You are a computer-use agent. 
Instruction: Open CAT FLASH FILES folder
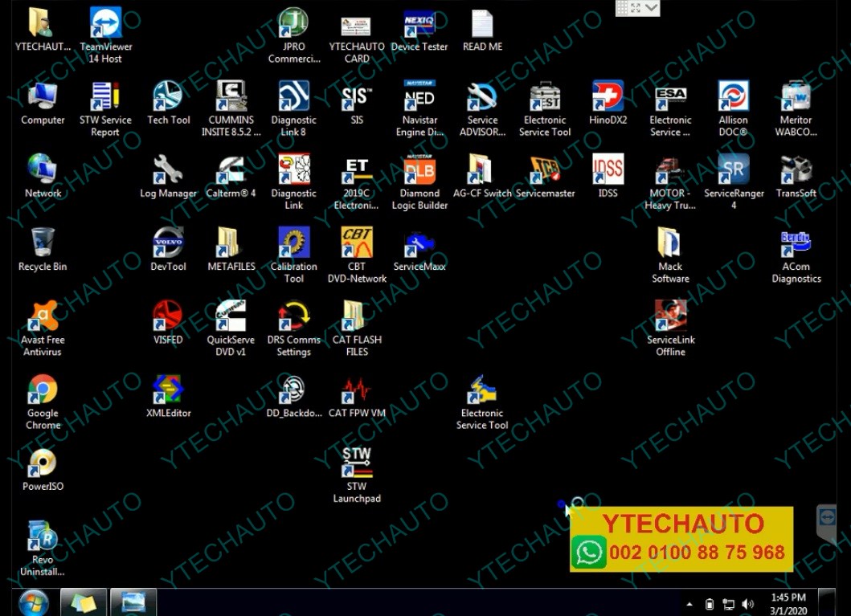point(357,328)
